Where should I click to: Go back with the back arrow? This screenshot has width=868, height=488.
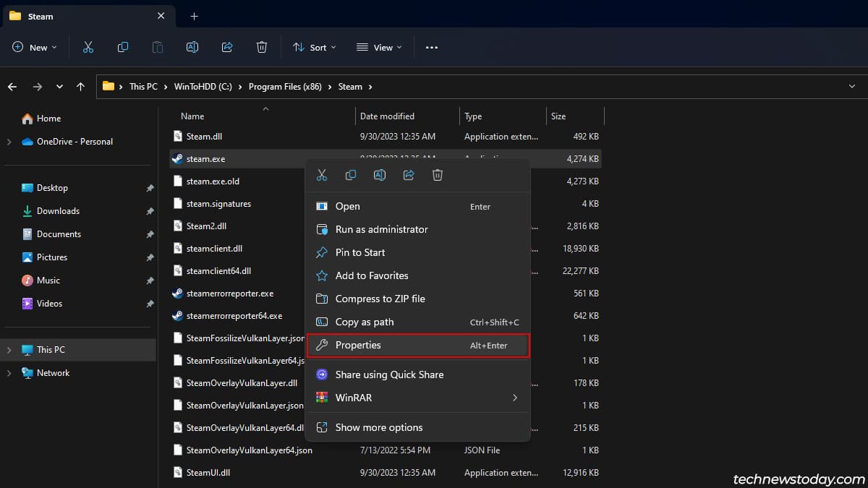point(12,86)
